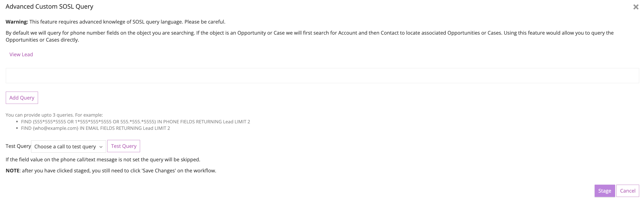644x201 pixels.
Task: Click the purple Stage button
Action: [x=604, y=191]
